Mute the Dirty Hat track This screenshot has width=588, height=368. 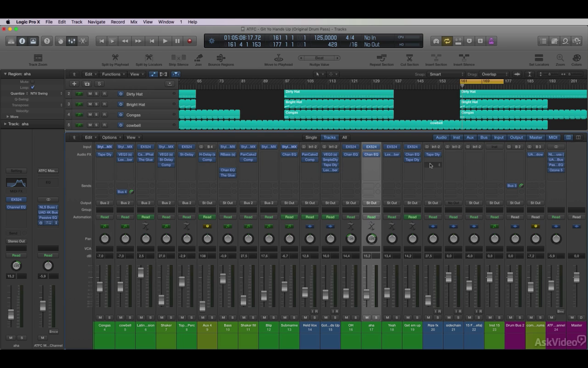(90, 94)
